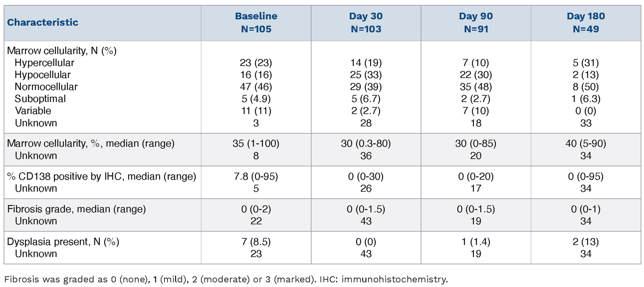The image size is (644, 287).
Task: Click the Suboptimal row label
Action: [40, 99]
